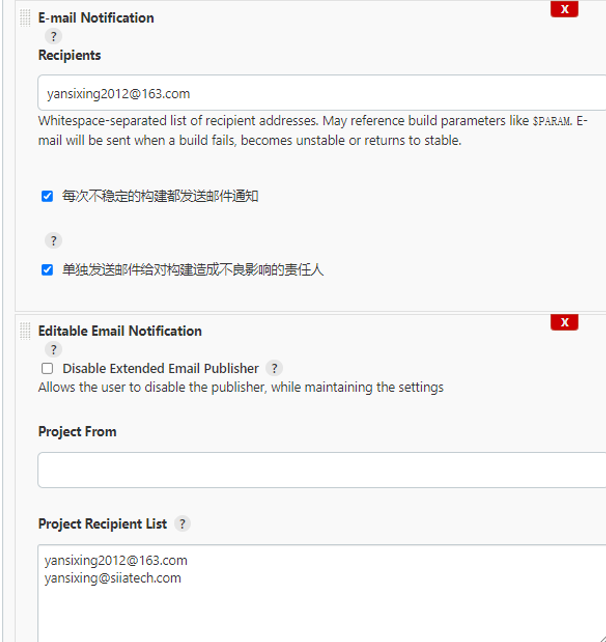The height and width of the screenshot is (642, 606).
Task: Toggle the 每次不稳定的构建都发送邮件通知 checkbox
Action: (x=47, y=196)
